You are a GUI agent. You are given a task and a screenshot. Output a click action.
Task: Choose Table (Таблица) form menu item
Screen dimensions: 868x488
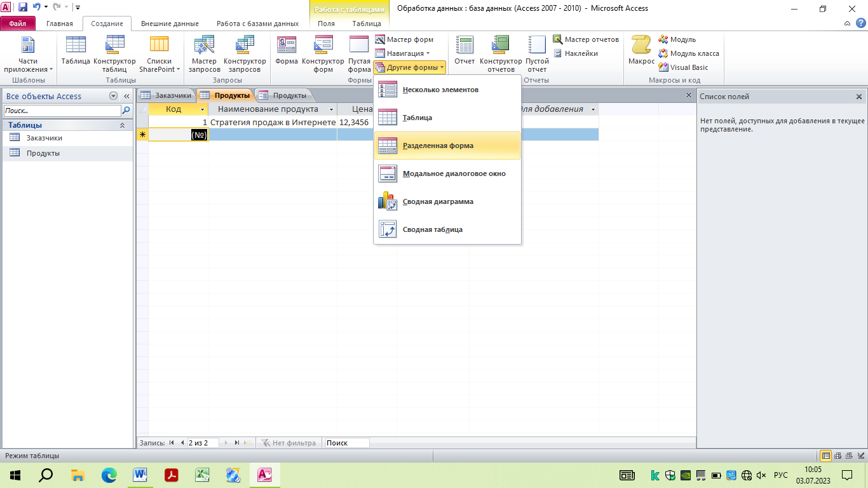[447, 118]
